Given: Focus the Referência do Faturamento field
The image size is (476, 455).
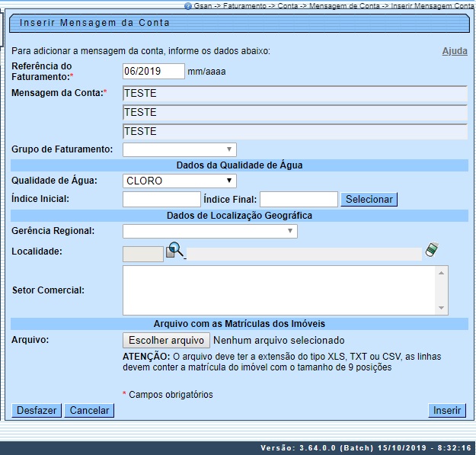Looking at the screenshot, I should click(153, 72).
